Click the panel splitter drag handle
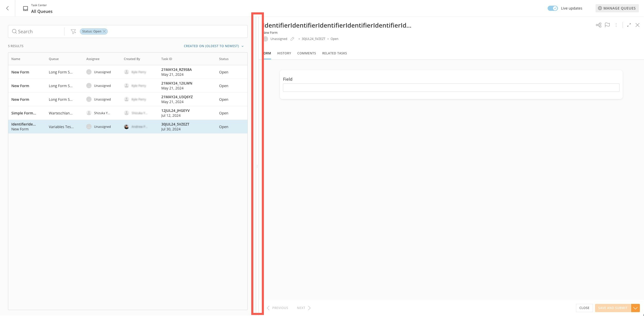 coord(257,166)
